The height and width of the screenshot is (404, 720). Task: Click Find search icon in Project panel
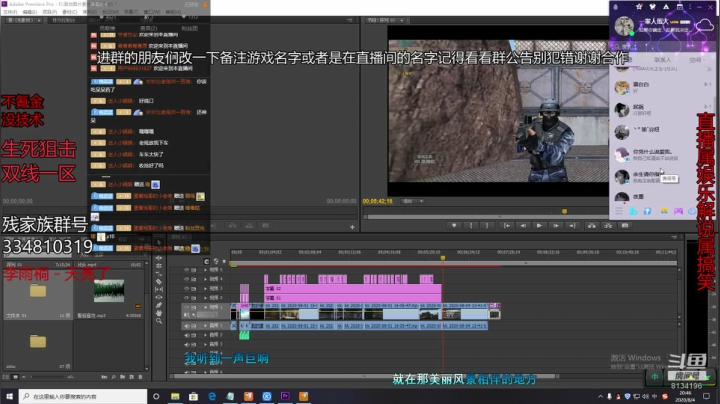[x=113, y=377]
